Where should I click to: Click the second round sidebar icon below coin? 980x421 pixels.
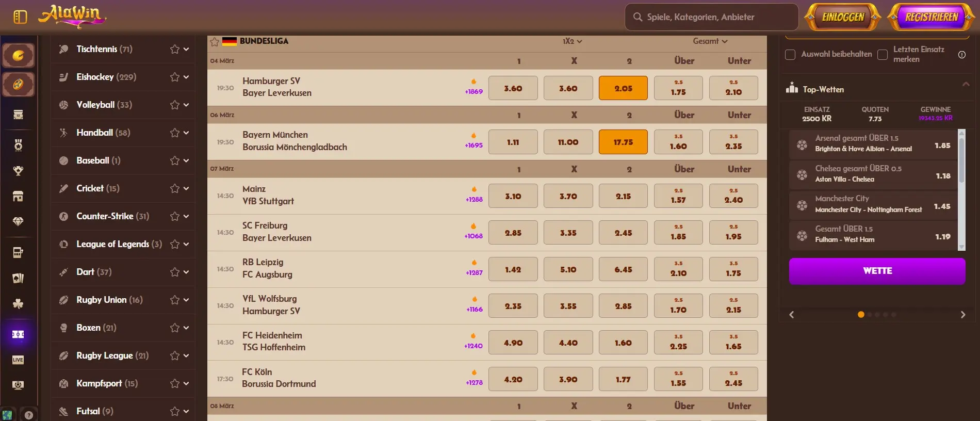[x=18, y=84]
